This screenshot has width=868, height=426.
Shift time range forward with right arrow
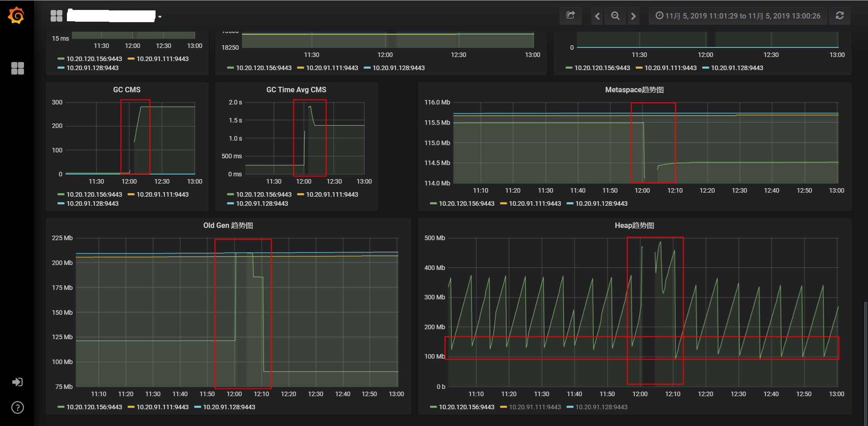point(633,16)
